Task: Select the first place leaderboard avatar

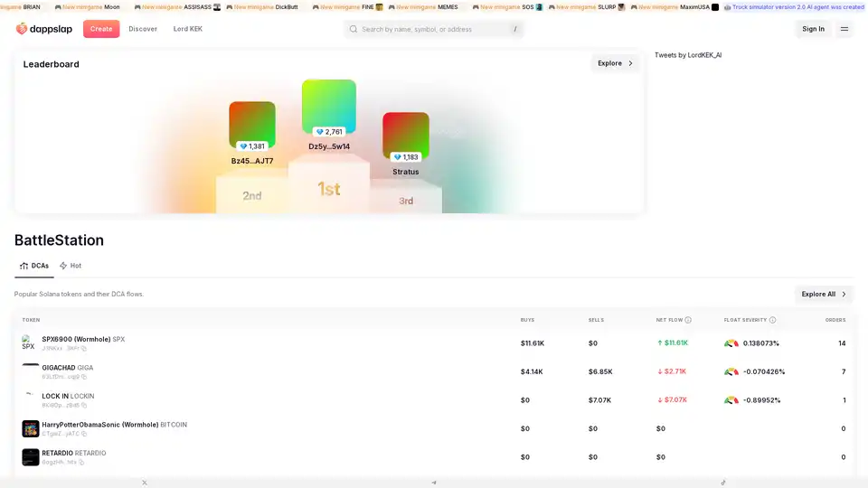Action: pos(328,106)
